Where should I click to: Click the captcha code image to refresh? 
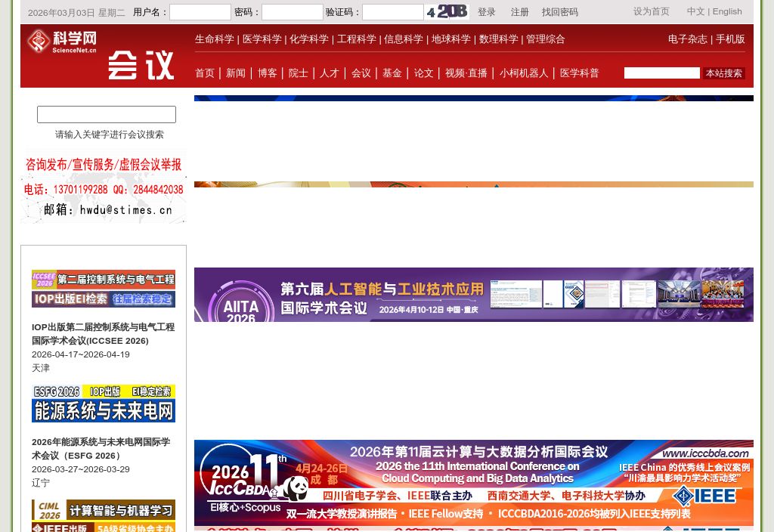click(x=446, y=11)
